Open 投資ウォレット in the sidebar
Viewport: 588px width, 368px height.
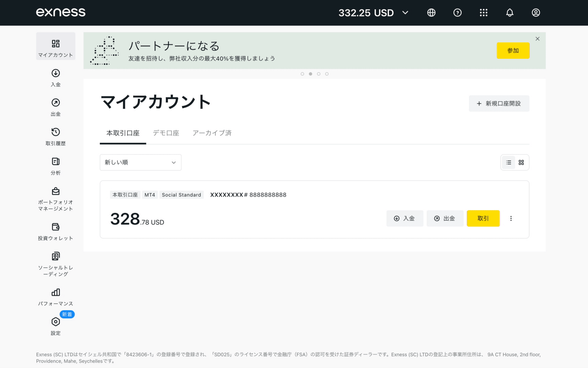55,232
